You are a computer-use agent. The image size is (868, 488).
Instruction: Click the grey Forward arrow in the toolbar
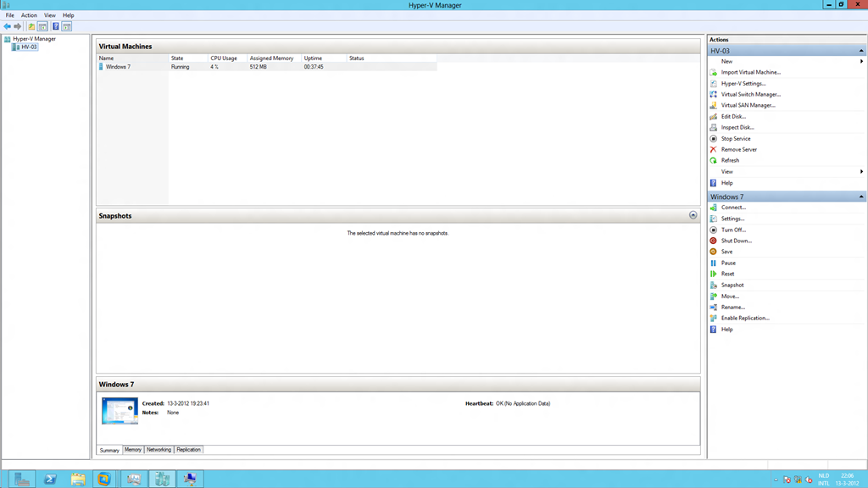(18, 26)
